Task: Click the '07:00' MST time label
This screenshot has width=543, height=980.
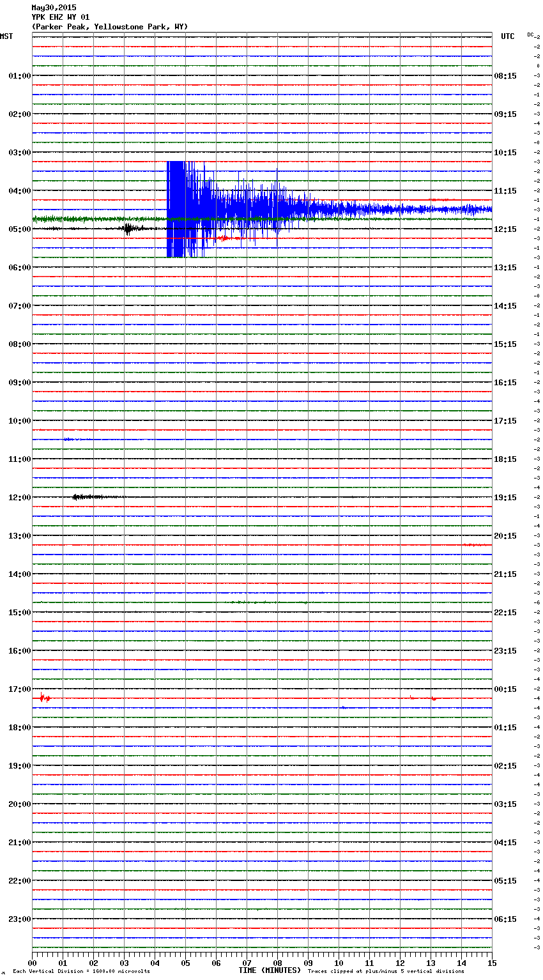Action: pos(19,305)
